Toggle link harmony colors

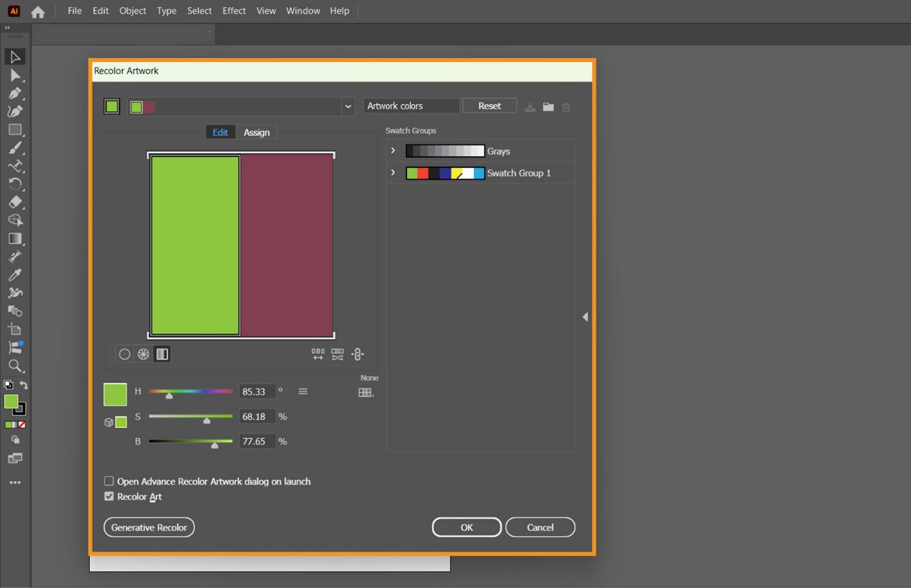click(357, 354)
